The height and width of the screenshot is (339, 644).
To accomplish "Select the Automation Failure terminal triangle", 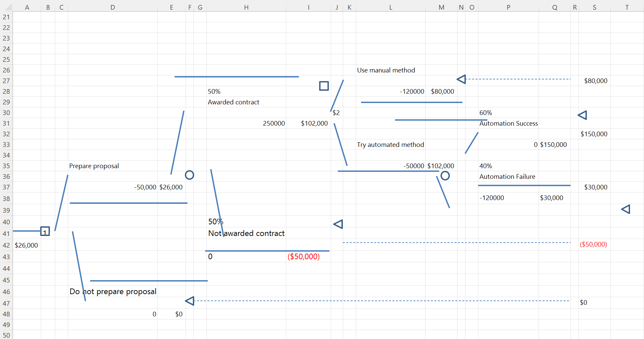I will pos(626,209).
